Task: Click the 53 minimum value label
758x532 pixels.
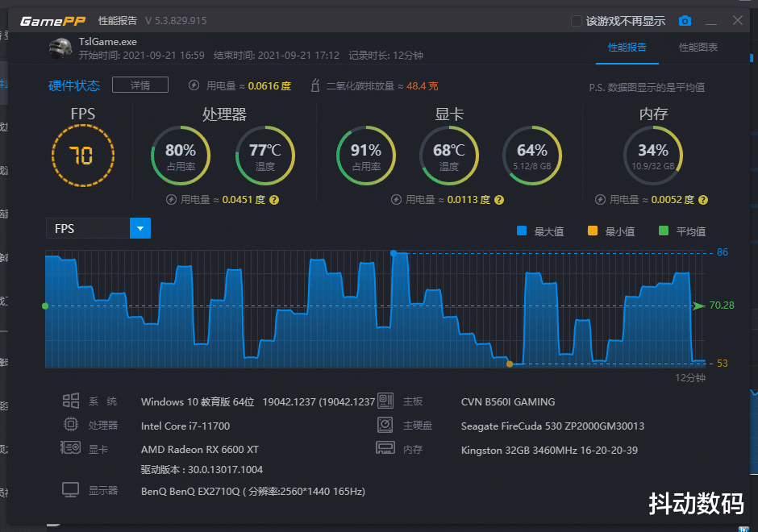Action: click(x=723, y=364)
